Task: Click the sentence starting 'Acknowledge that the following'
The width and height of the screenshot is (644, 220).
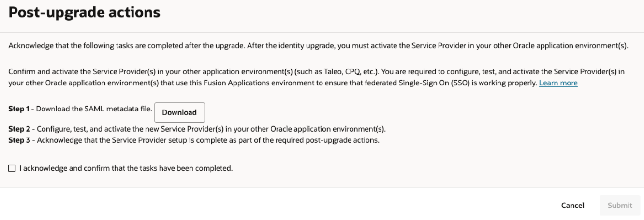Action: (x=145, y=46)
